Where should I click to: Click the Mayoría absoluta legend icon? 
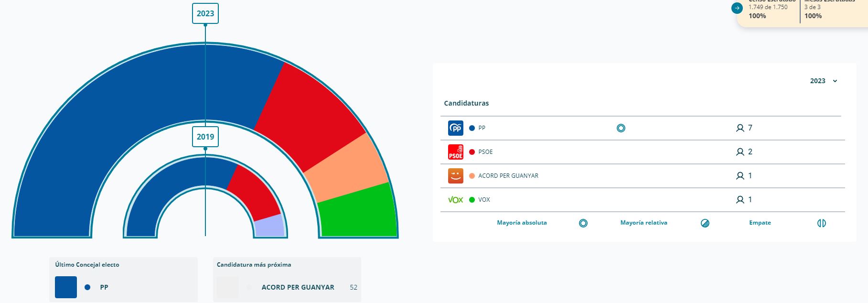click(x=583, y=223)
